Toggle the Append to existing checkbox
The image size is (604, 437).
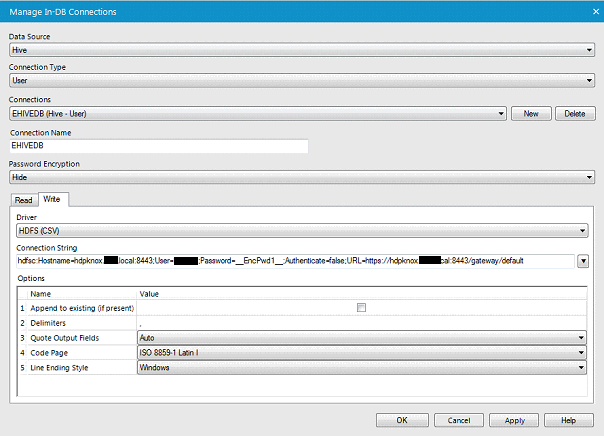(x=361, y=308)
